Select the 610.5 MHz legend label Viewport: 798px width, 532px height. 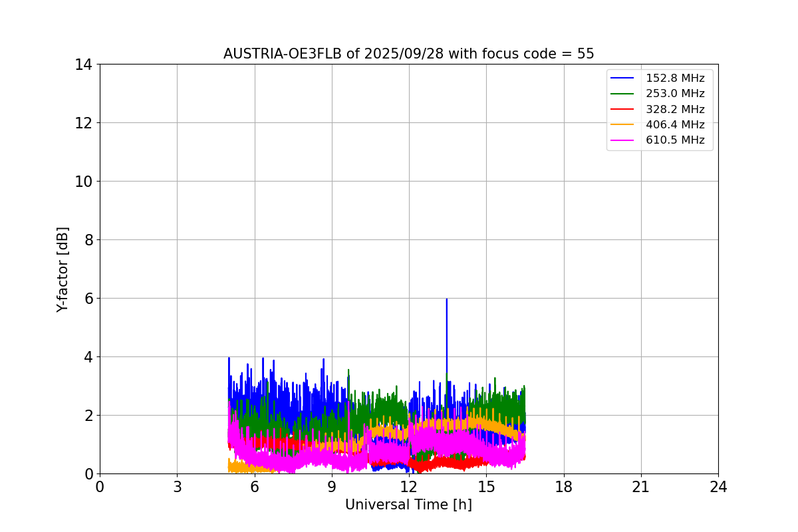[675, 140]
